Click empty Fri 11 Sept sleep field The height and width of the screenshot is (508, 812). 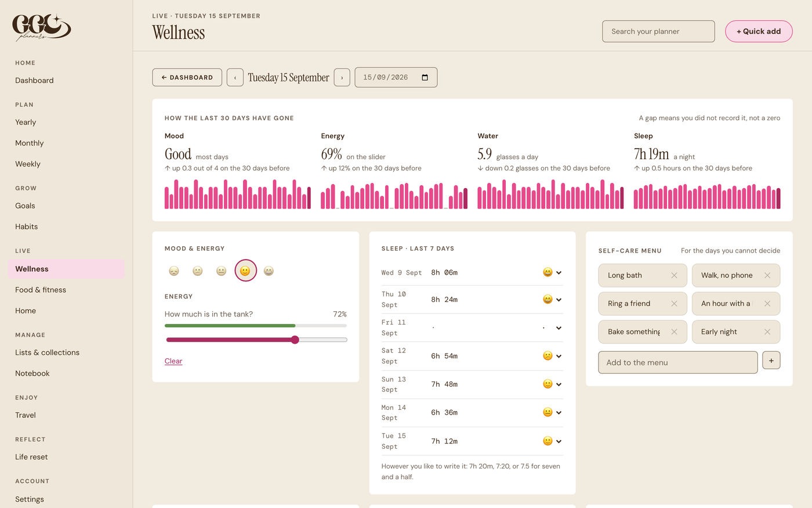[x=481, y=328]
